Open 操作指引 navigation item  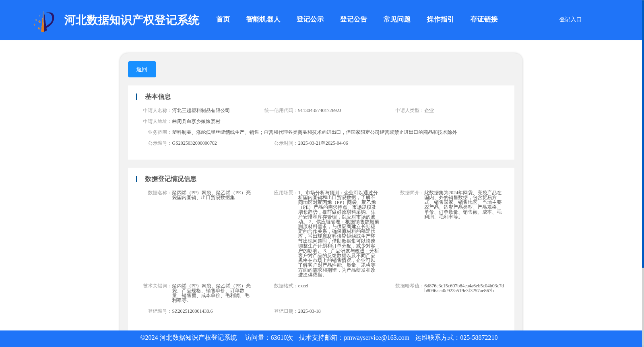440,19
